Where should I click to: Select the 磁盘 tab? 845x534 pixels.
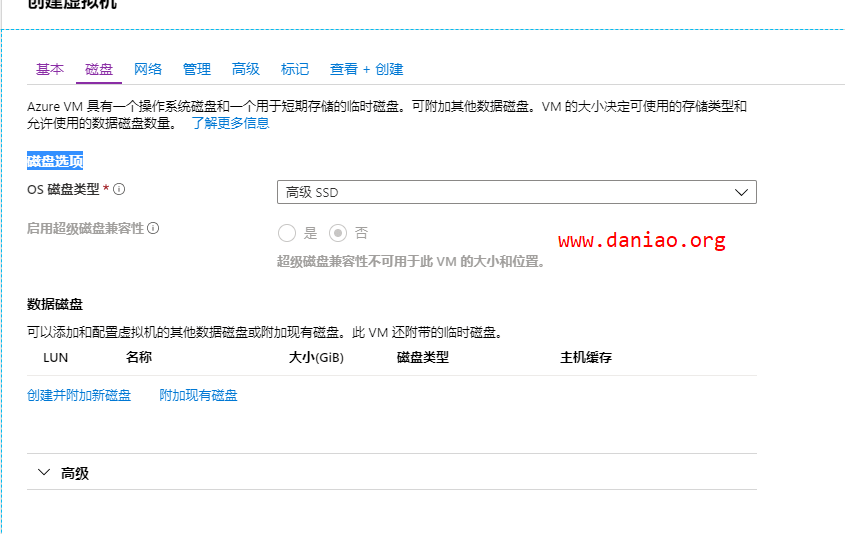99,69
